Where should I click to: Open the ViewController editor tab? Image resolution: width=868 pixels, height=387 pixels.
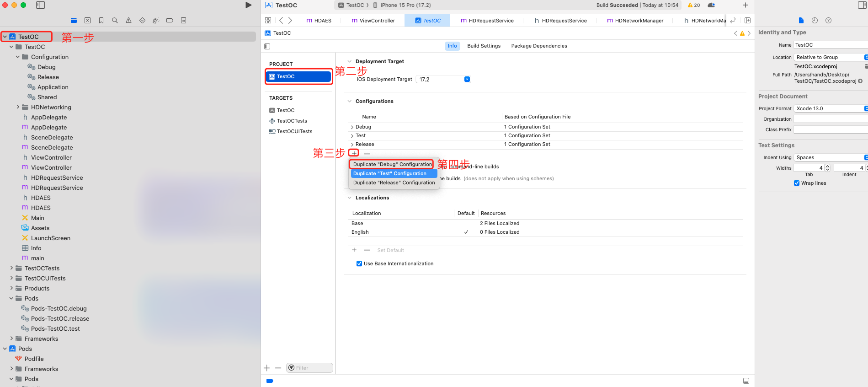tap(373, 21)
